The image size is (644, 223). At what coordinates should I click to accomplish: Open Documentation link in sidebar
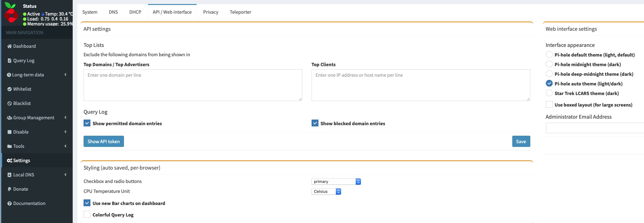point(37,203)
